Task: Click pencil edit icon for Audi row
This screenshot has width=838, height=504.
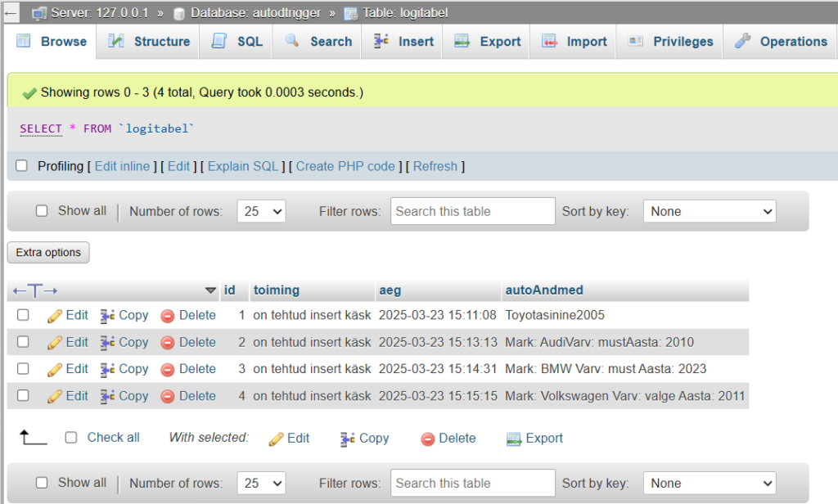Action: point(55,343)
